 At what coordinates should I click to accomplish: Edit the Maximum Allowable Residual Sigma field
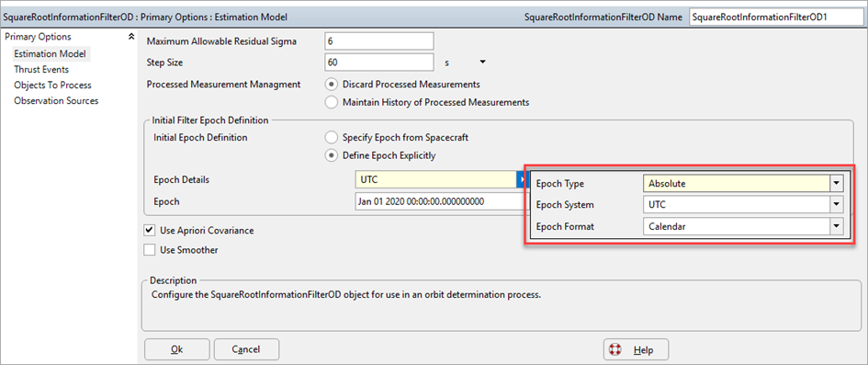378,41
